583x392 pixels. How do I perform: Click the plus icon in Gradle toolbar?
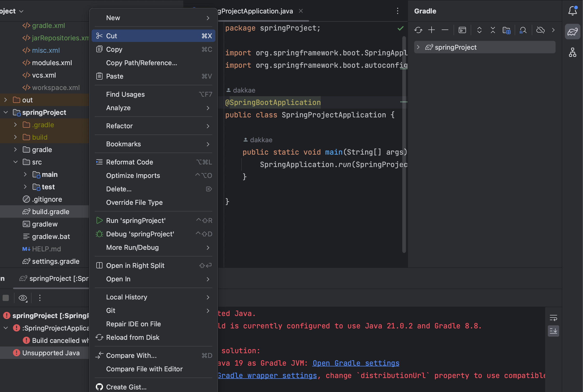(432, 30)
